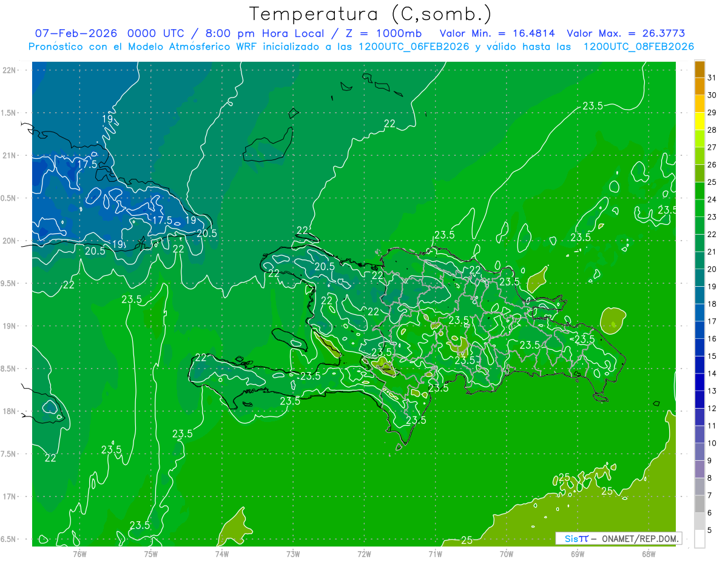Click color scale label 30

712,95
